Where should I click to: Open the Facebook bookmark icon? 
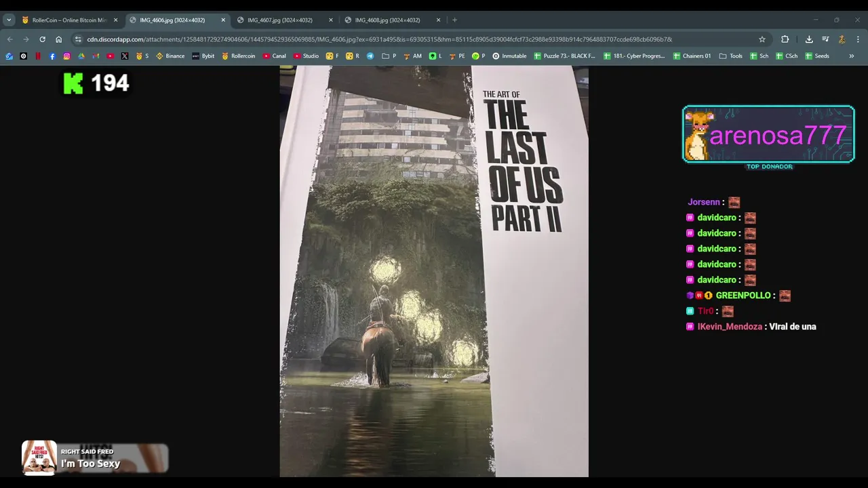[52, 56]
